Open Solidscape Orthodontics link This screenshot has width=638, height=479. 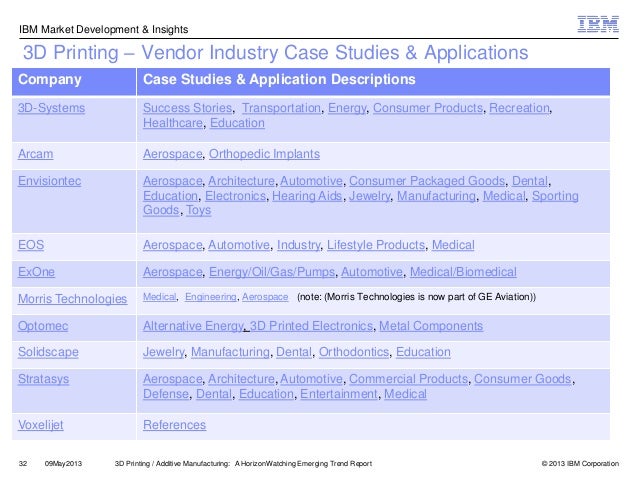coord(354,352)
